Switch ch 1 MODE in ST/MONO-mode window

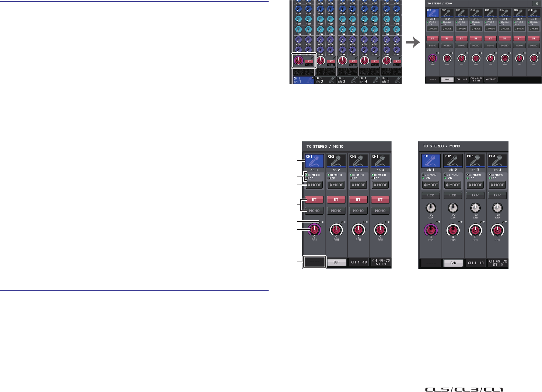pos(314,185)
